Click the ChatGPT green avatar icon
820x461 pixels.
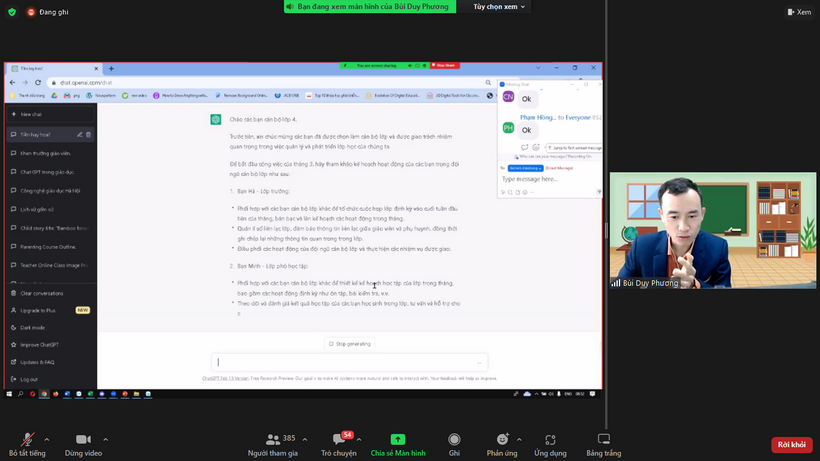coord(215,120)
